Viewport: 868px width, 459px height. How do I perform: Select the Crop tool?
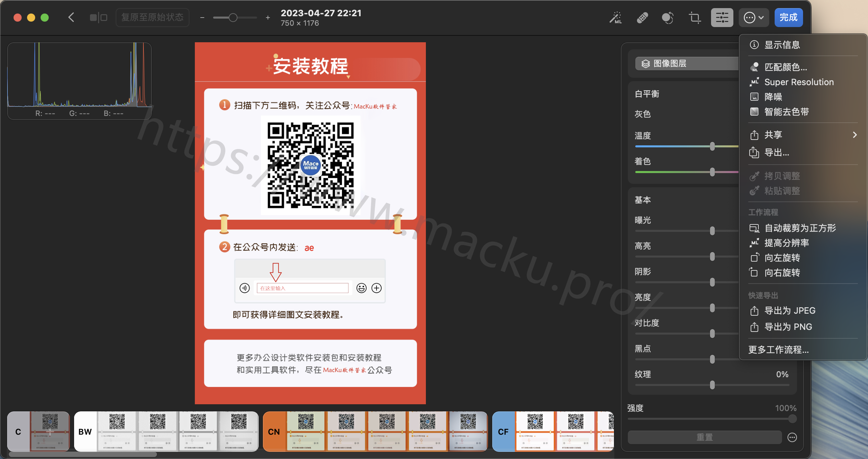click(694, 18)
